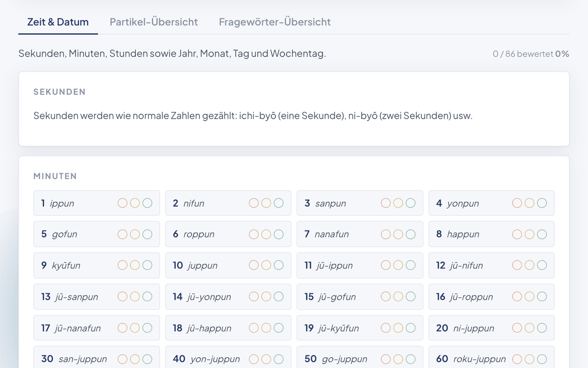
Task: Select the green circle for 20 ni-juppun
Action: 542,328
